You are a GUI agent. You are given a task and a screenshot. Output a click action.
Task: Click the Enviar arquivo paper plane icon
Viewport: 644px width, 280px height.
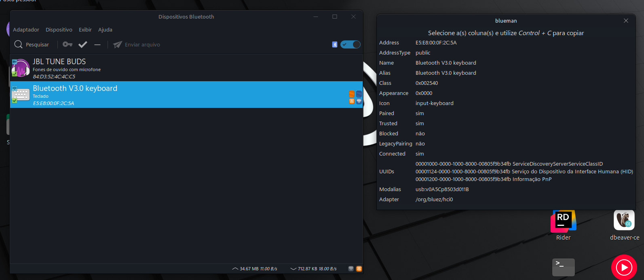(x=118, y=44)
